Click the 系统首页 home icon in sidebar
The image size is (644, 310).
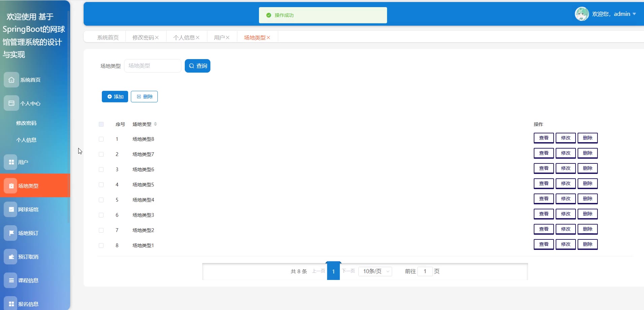pos(11,80)
